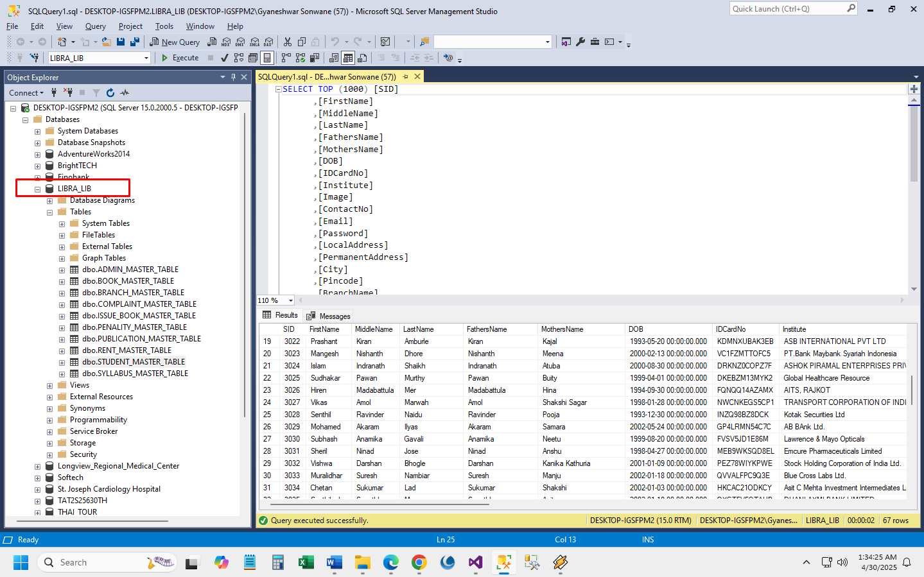
Task: Click the Open File folder icon
Action: 106,42
